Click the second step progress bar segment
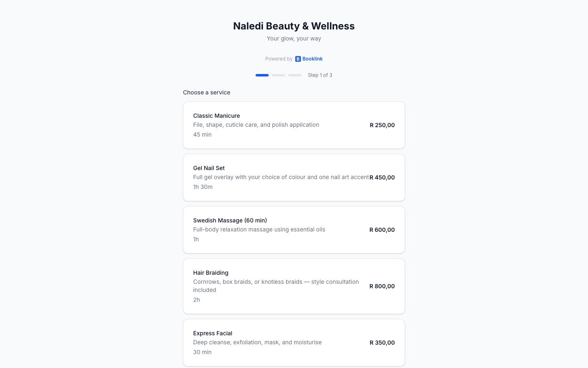 coord(278,75)
